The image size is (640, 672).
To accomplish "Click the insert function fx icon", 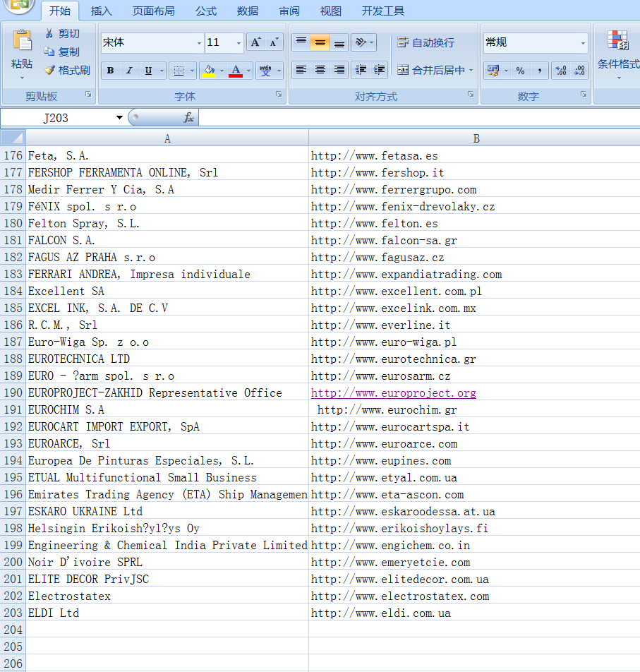I will tap(188, 117).
